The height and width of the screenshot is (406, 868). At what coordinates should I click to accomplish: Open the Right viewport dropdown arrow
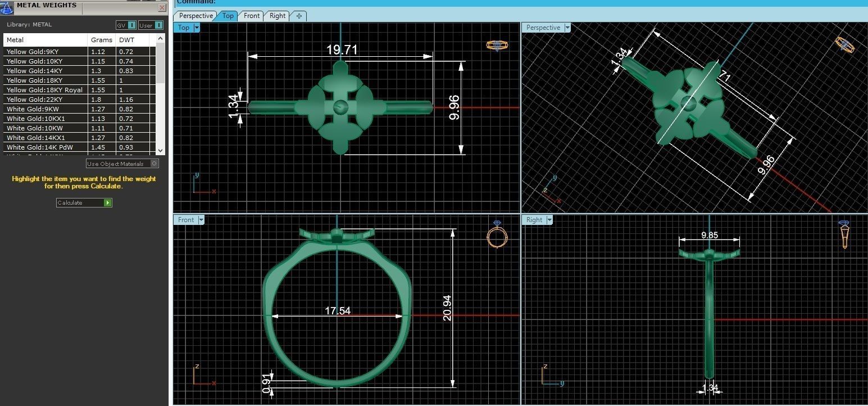(x=549, y=220)
